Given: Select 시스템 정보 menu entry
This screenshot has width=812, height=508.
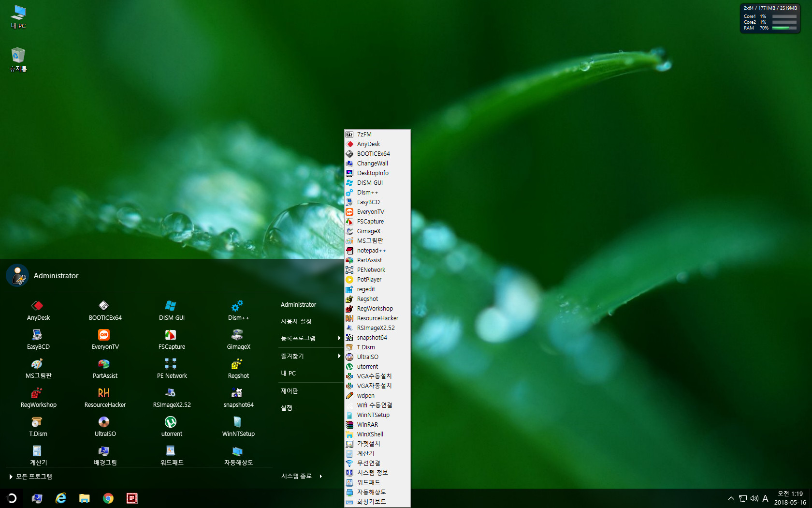Looking at the screenshot, I should pyautogui.click(x=377, y=473).
